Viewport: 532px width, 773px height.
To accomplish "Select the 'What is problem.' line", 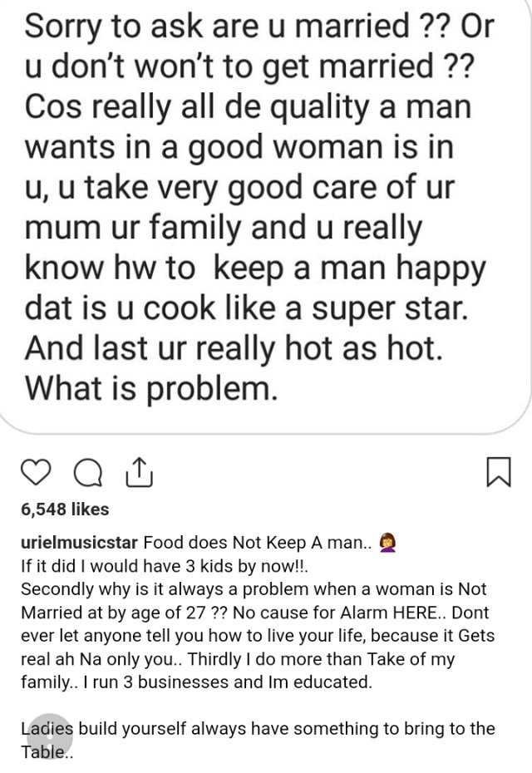I will pos(150,389).
